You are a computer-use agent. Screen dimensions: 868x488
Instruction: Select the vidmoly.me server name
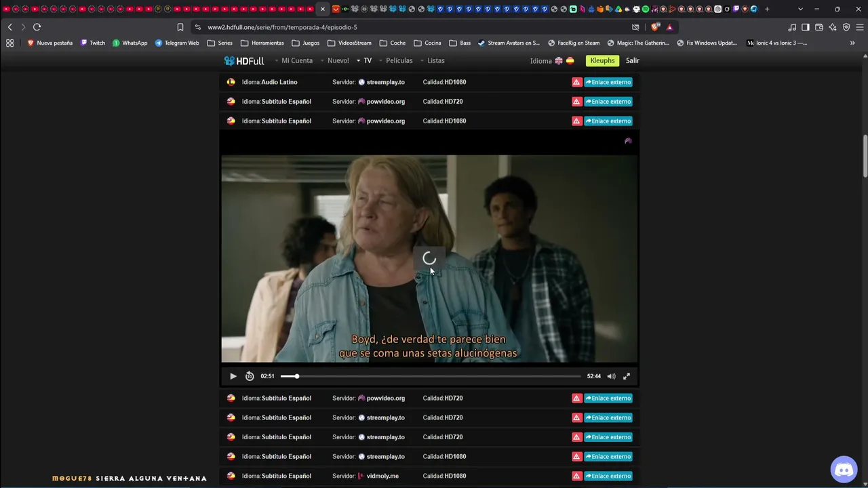pos(382,476)
